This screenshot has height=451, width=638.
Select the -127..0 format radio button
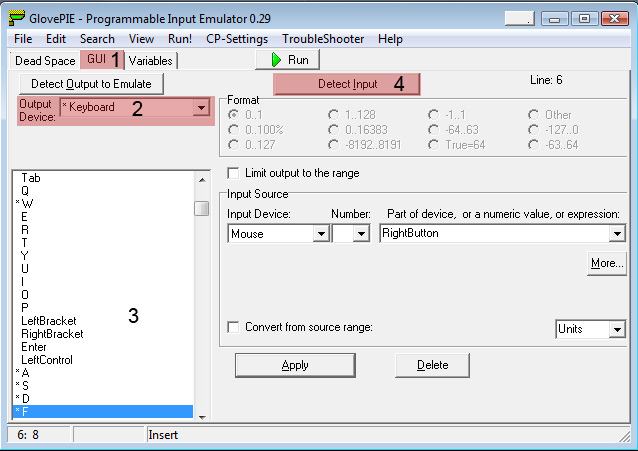click(x=533, y=130)
